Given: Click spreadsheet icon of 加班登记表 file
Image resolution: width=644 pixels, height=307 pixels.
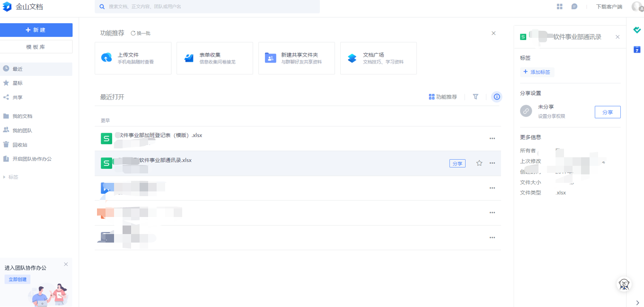Looking at the screenshot, I should click(106, 138).
